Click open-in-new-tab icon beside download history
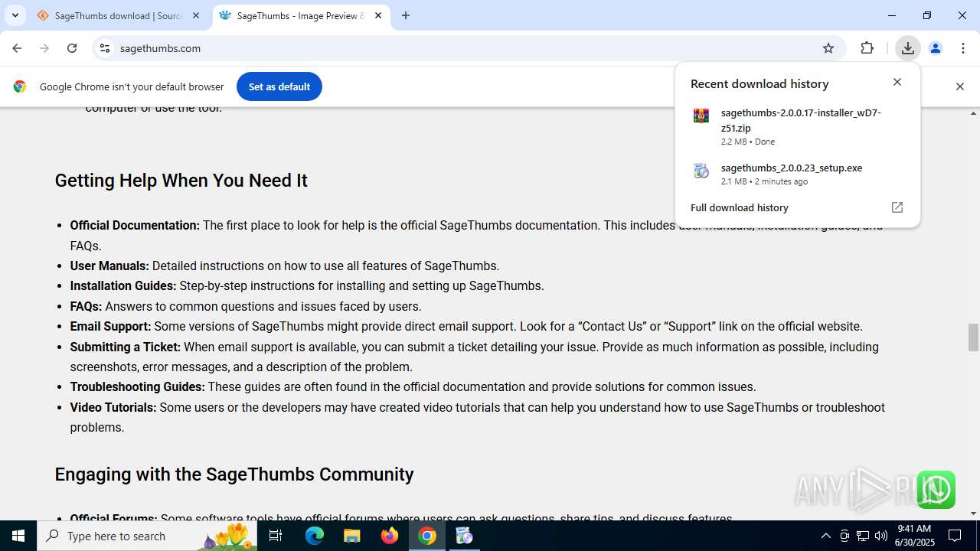 pos(897,207)
